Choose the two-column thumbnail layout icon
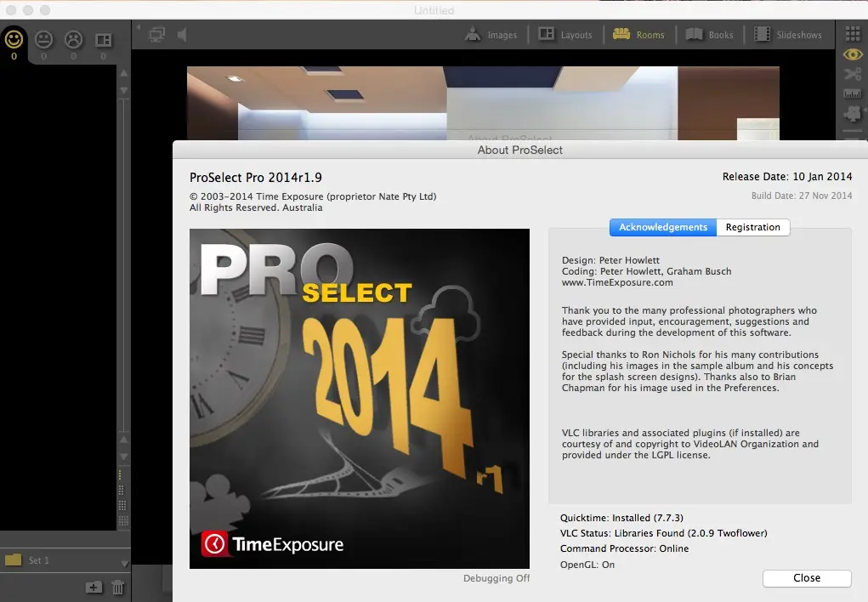868x602 pixels. pyautogui.click(x=122, y=490)
